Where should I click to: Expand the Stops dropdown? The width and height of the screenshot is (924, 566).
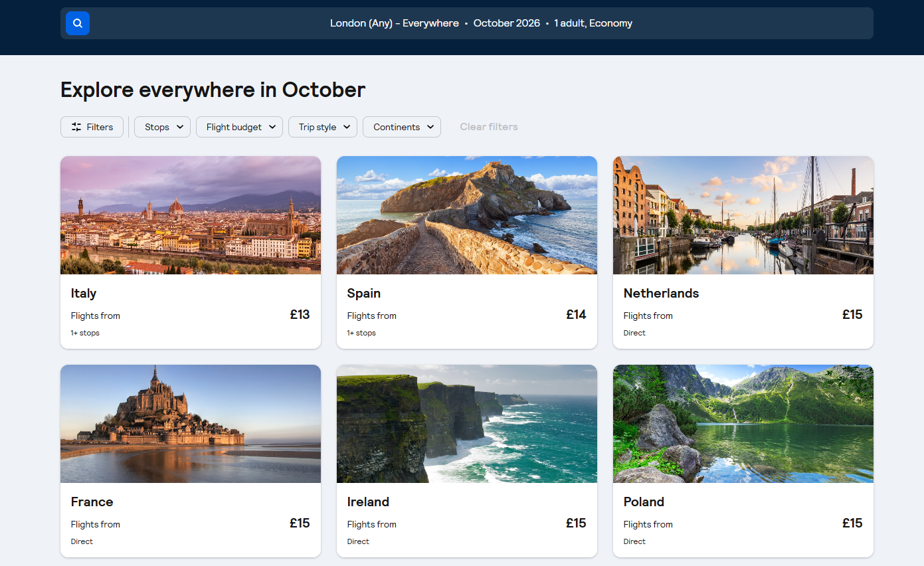coord(162,127)
